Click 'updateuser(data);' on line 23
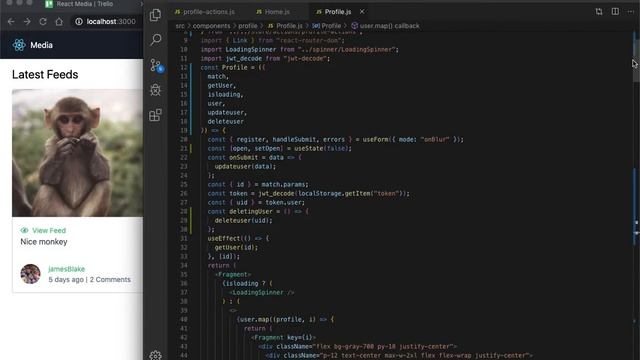640x360 pixels. pos(245,167)
